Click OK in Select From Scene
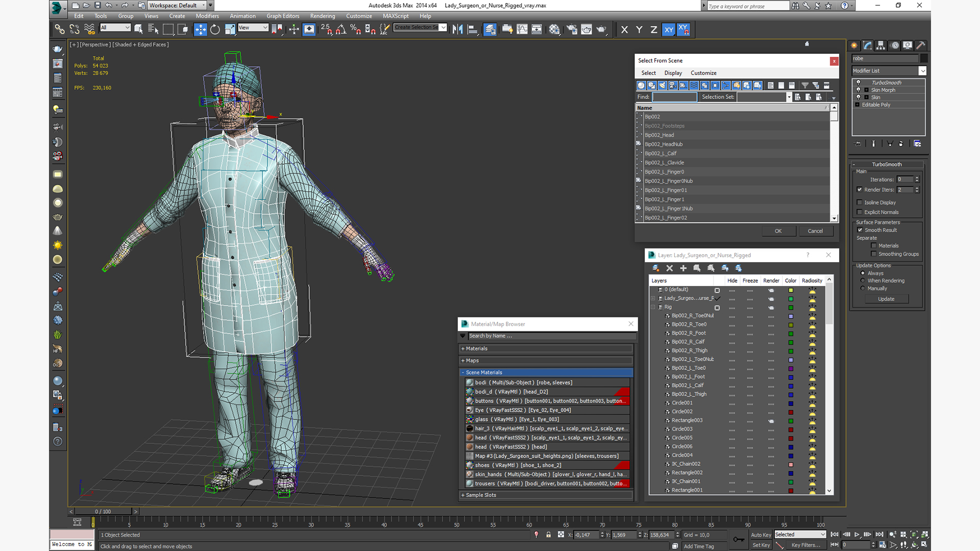The image size is (980, 551). (x=778, y=231)
